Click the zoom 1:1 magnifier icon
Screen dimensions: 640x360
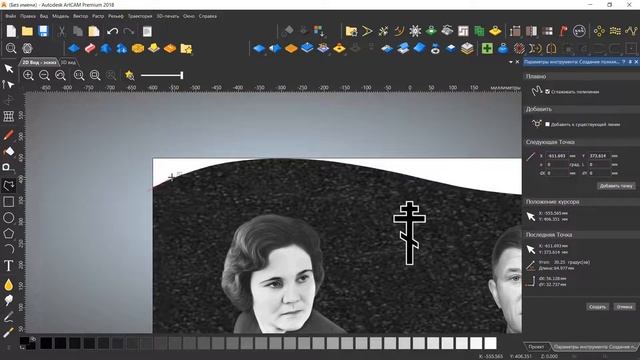79,75
